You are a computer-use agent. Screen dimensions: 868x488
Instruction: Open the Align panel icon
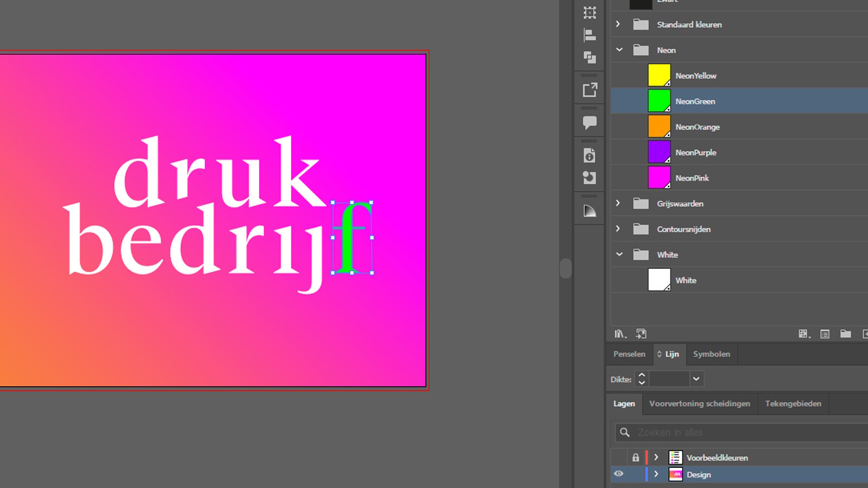pyautogui.click(x=590, y=35)
